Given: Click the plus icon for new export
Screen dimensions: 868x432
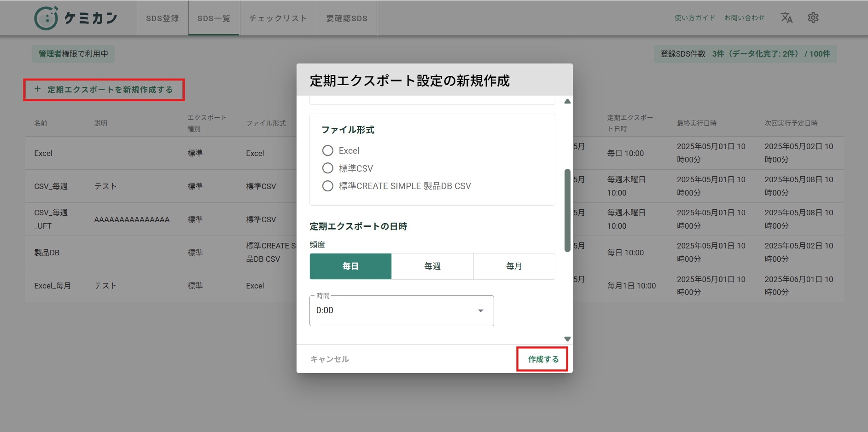Looking at the screenshot, I should 38,89.
